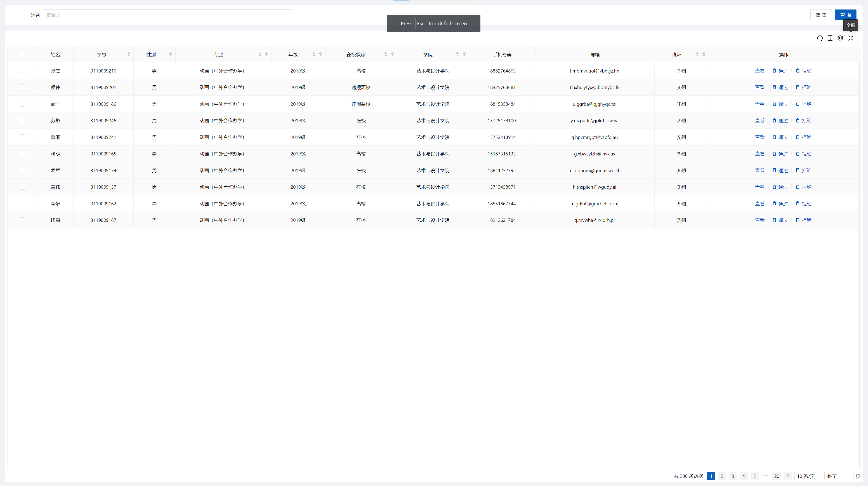Click the 重置 button
Screen dimensions: 868x486
pyautogui.click(x=821, y=15)
